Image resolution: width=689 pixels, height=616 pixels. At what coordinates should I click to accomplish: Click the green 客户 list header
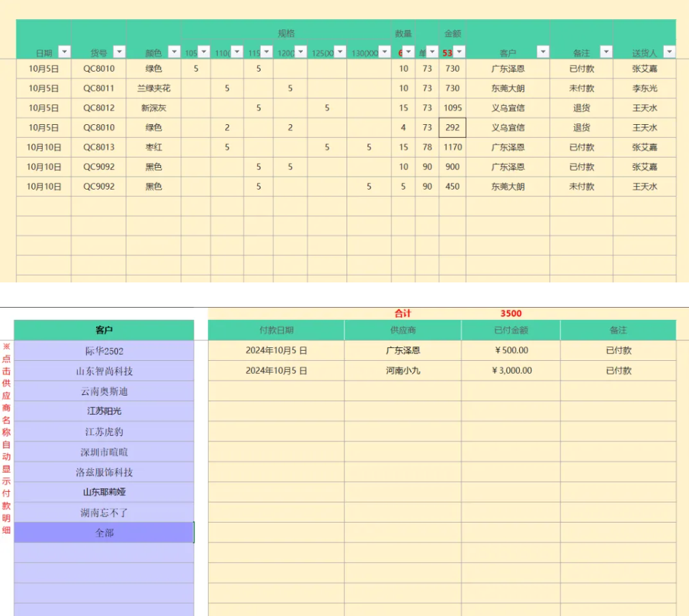pyautogui.click(x=104, y=330)
